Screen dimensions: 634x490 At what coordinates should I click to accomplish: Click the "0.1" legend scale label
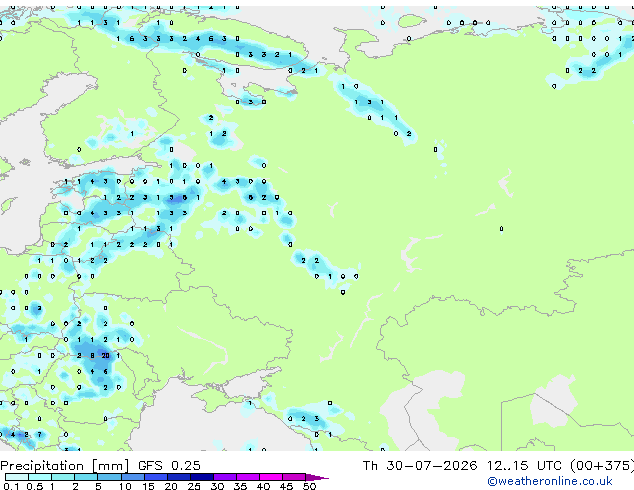pos(12,486)
